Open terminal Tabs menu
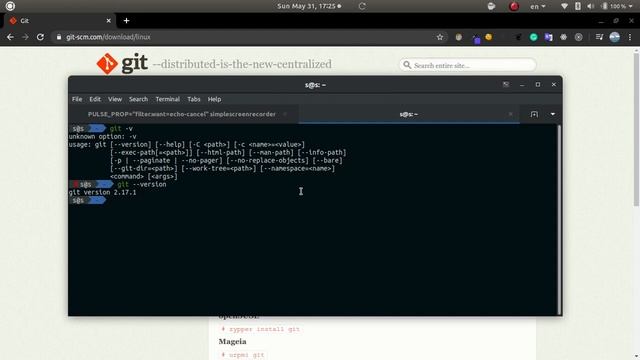The height and width of the screenshot is (360, 640). point(193,99)
